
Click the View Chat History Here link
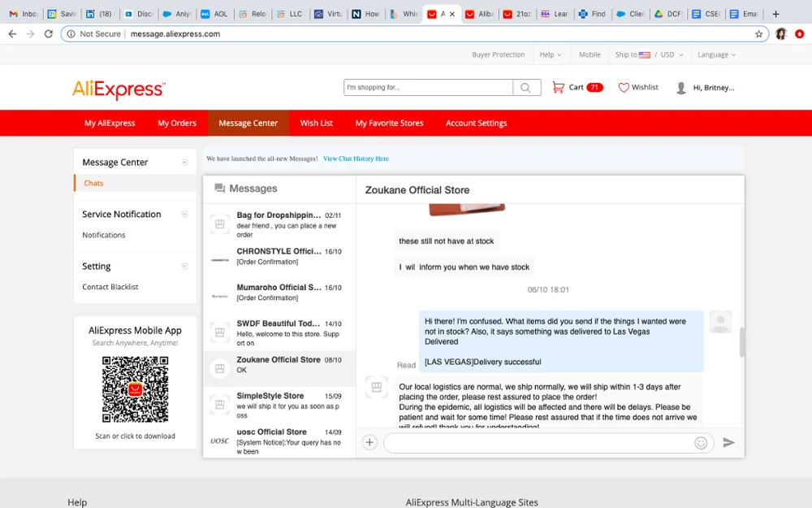356,158
